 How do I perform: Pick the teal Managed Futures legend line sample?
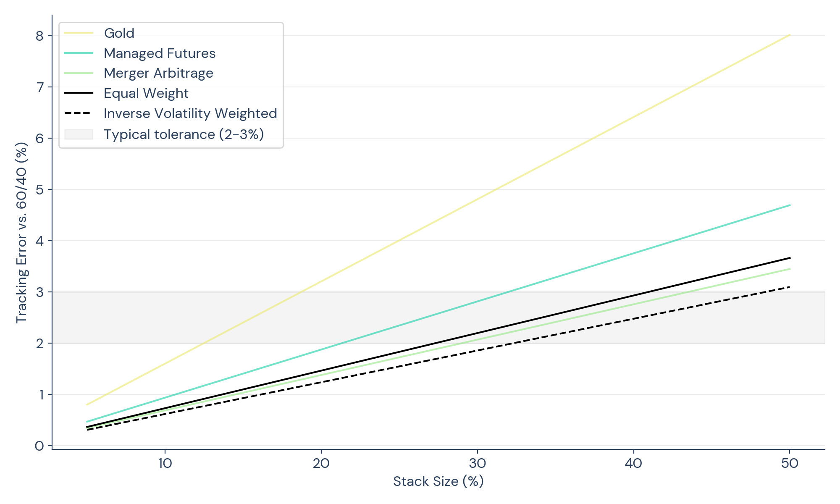click(79, 53)
